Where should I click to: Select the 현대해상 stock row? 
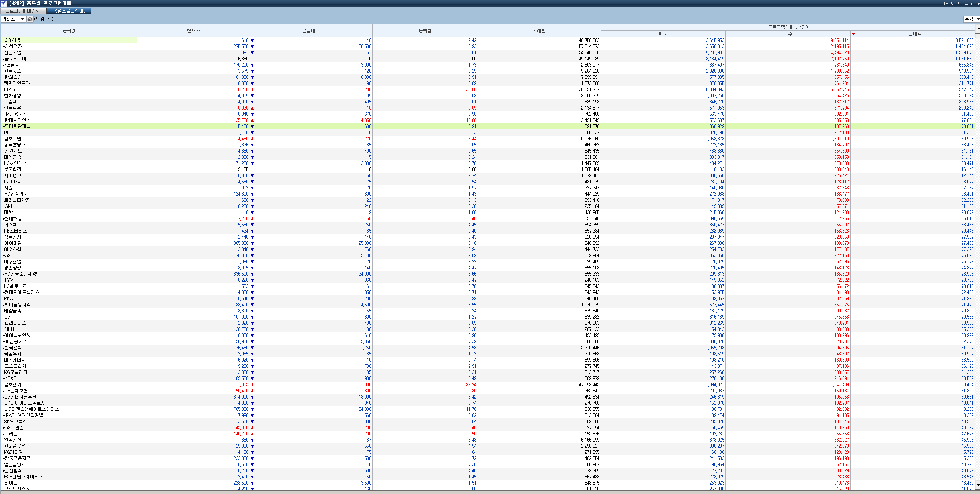click(x=488, y=218)
